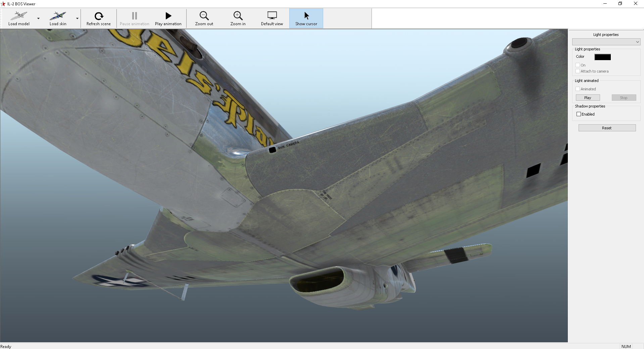Play the model animation
The height and width of the screenshot is (349, 644).
168,18
